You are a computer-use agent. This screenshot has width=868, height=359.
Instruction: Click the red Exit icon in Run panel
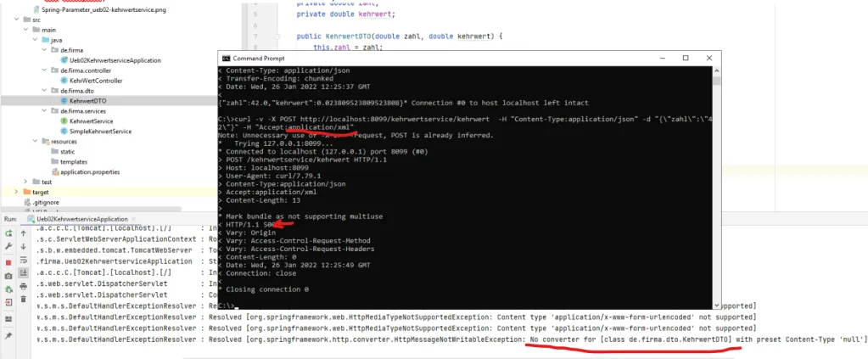coord(8,302)
